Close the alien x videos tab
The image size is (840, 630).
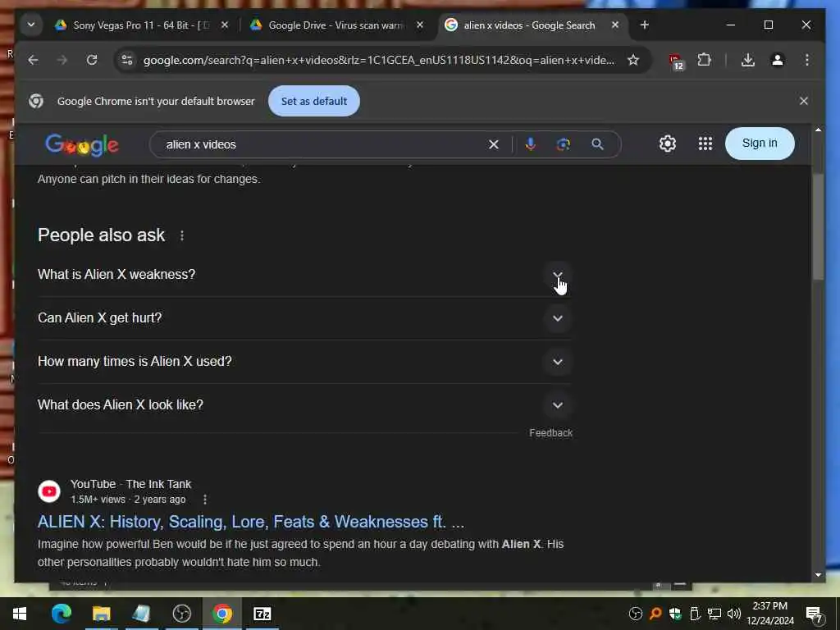pos(615,25)
